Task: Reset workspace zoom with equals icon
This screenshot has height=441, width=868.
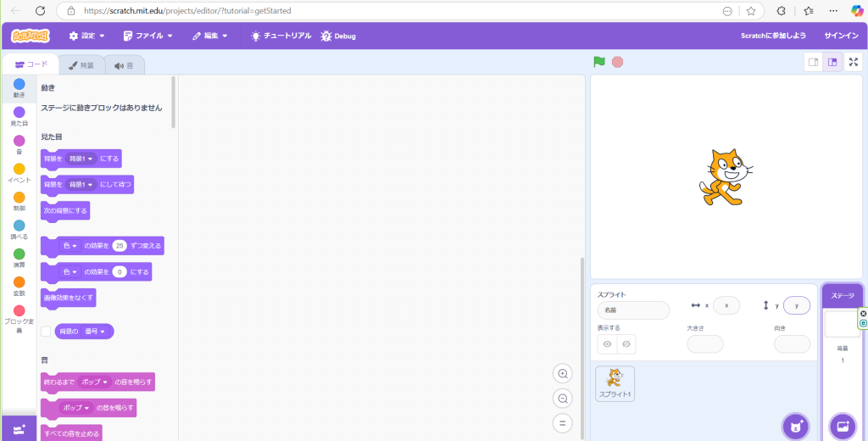Action: click(x=562, y=423)
